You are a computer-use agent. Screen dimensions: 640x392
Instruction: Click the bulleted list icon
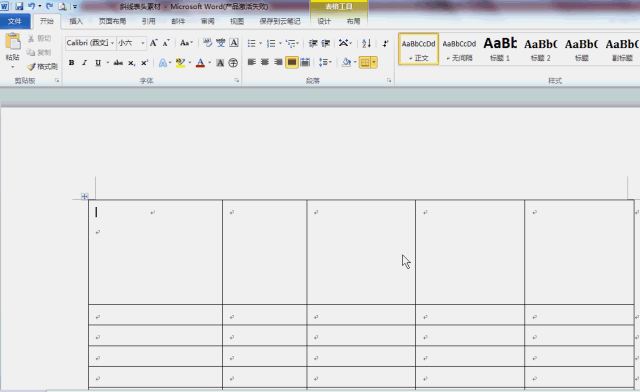[251, 43]
